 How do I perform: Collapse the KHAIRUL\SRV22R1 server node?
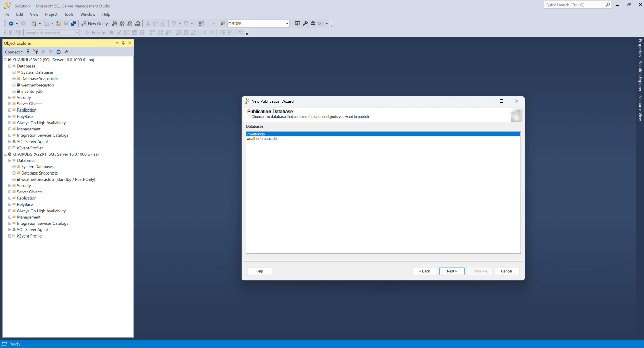pyautogui.click(x=5, y=154)
